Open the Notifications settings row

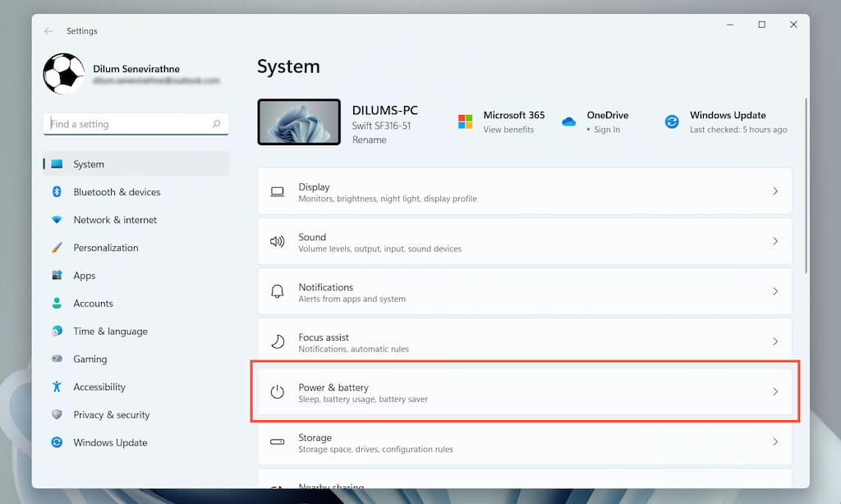tap(524, 292)
